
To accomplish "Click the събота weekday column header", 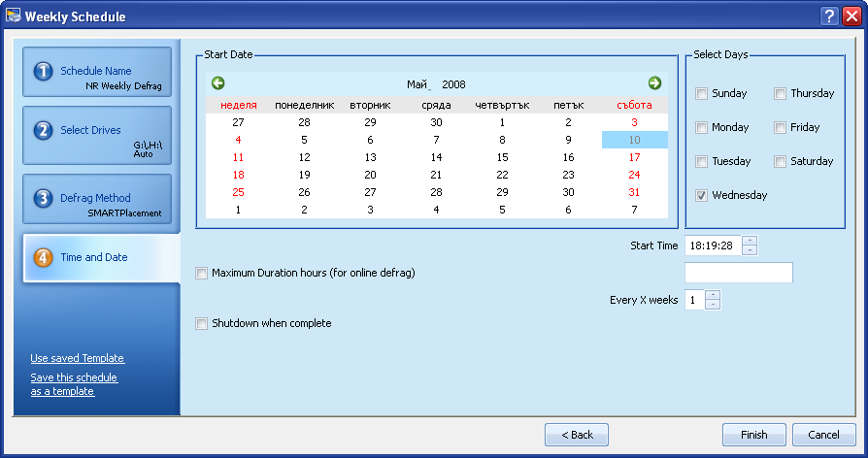I will [x=634, y=105].
